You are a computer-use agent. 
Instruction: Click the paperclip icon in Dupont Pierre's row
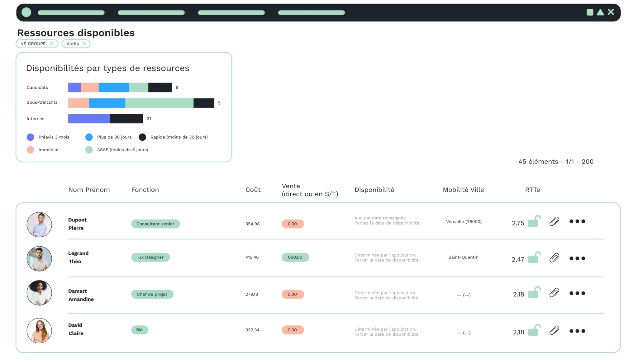pyautogui.click(x=554, y=221)
